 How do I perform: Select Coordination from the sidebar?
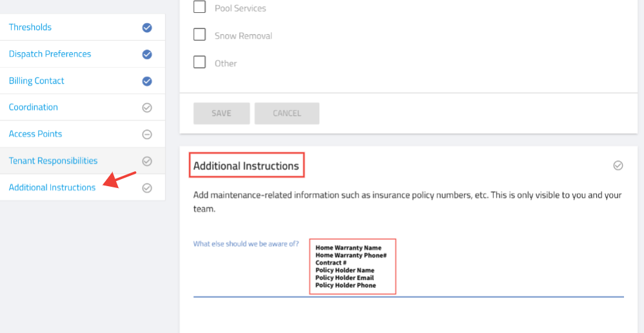point(34,107)
